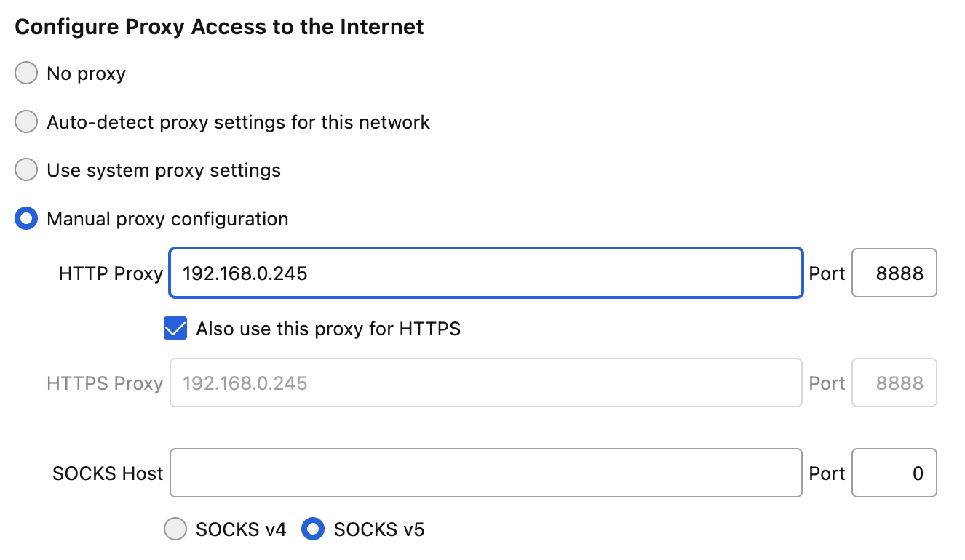The width and height of the screenshot is (965, 560).
Task: Select the "No proxy" option
Action: point(25,73)
